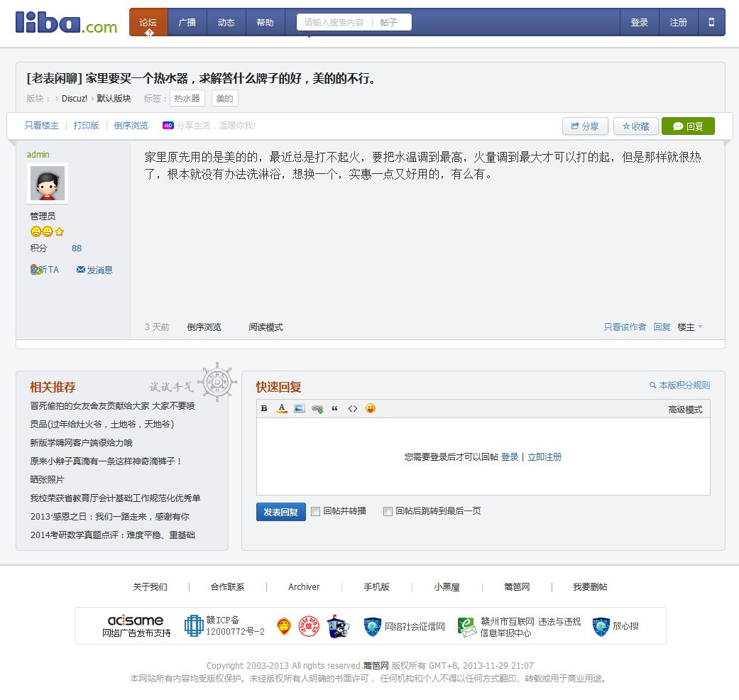Enable the 回帖并转播 checkbox
This screenshot has width=739, height=700.
point(316,511)
